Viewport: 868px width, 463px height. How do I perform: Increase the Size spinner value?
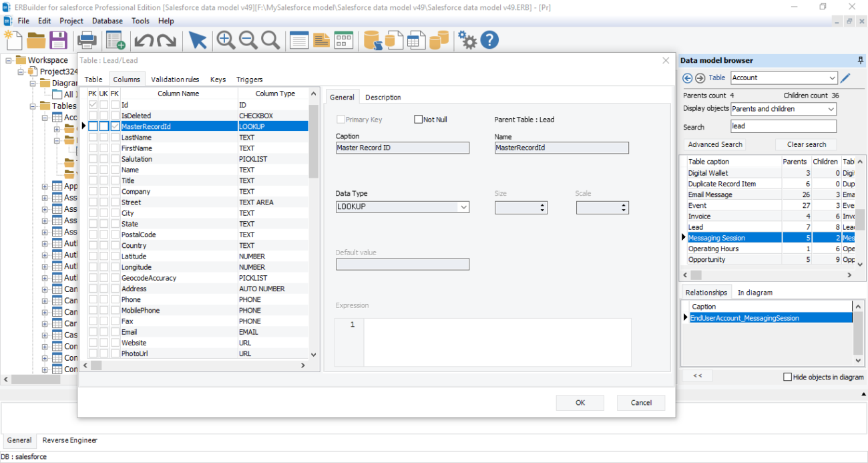[x=542, y=204]
